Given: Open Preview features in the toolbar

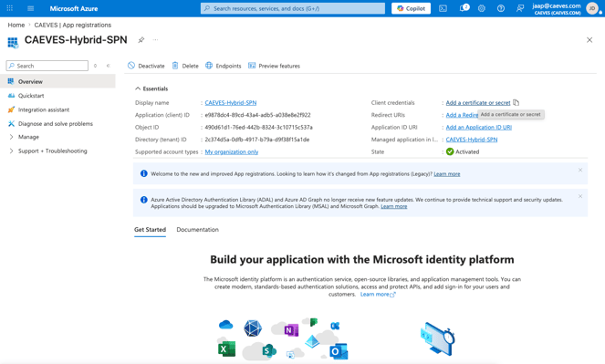Looking at the screenshot, I should 274,66.
